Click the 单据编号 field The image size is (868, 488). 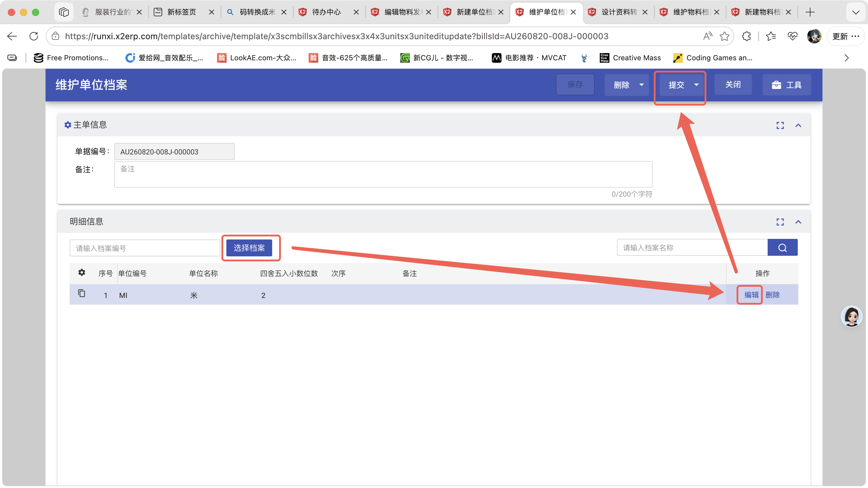click(x=174, y=151)
